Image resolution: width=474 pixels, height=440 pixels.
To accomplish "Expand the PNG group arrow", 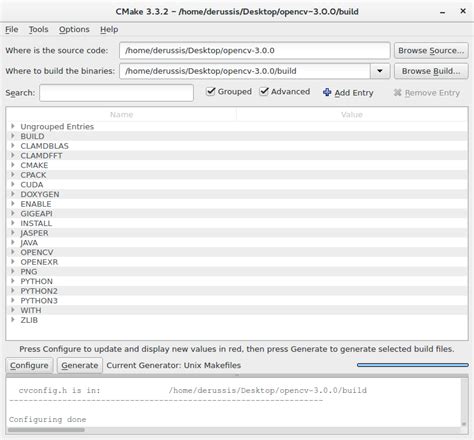I will point(13,271).
